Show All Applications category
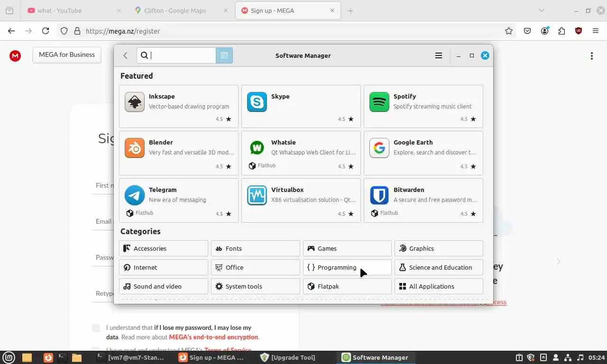The height and width of the screenshot is (364, 607). pos(439,286)
